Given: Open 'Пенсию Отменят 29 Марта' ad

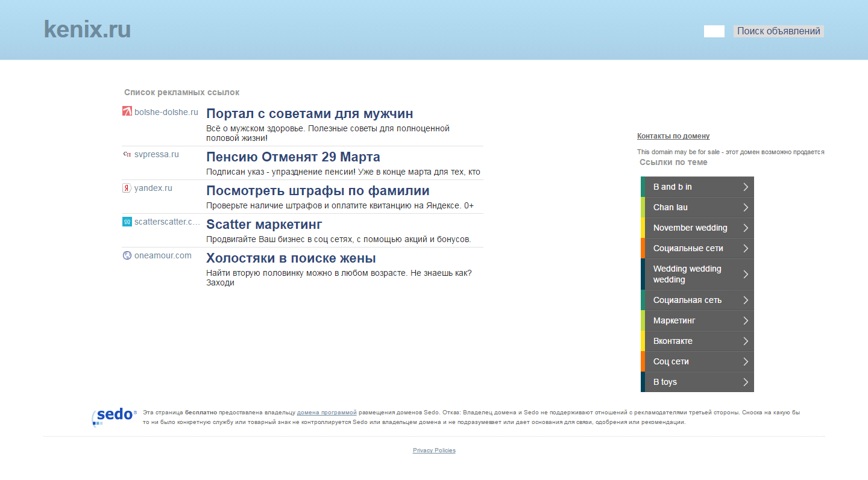Looking at the screenshot, I should coord(293,157).
